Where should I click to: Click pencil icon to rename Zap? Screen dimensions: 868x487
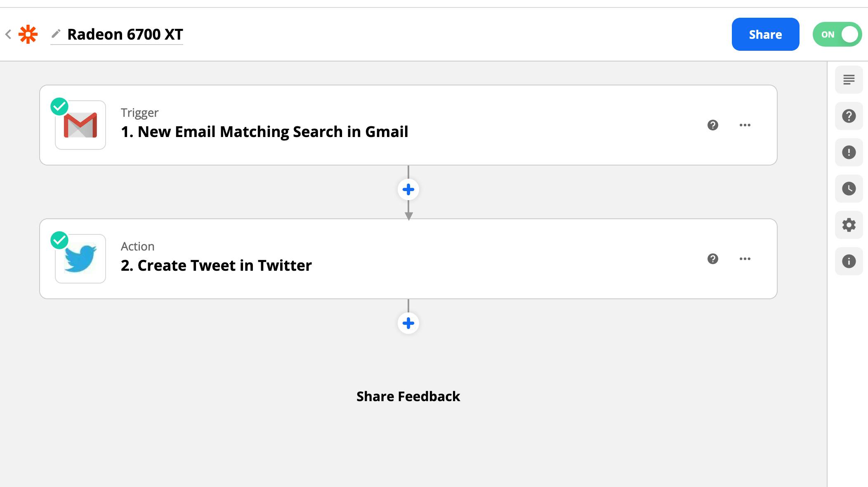(x=56, y=33)
